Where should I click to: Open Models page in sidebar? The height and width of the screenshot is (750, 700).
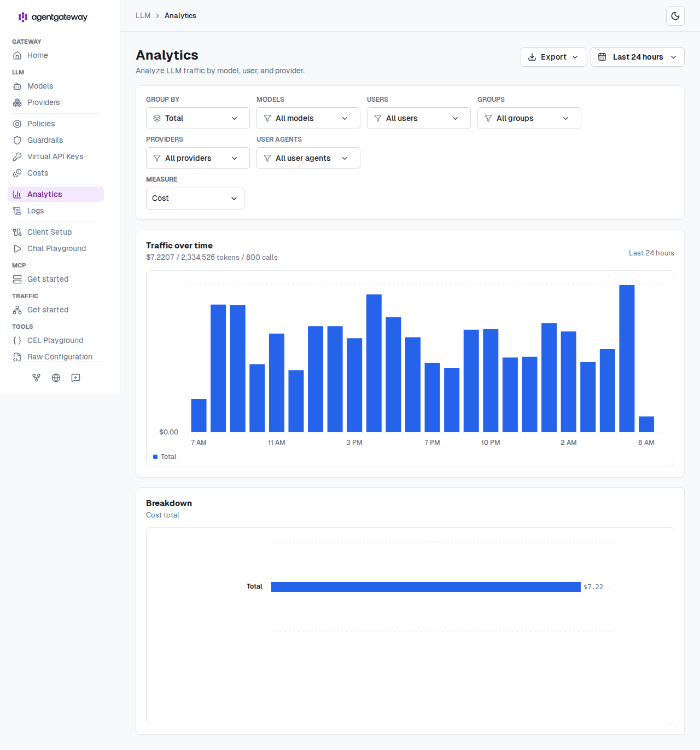pos(56,86)
